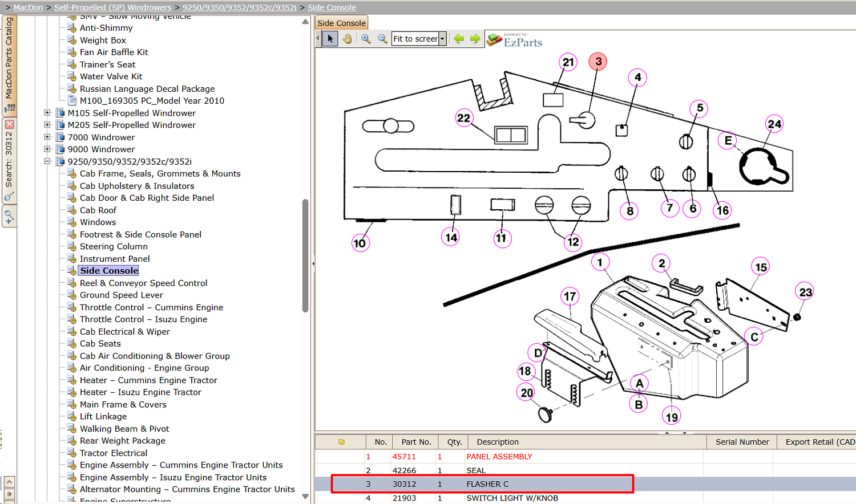Click the tree scrollbar down arrow
856x504 pixels.
[x=305, y=497]
